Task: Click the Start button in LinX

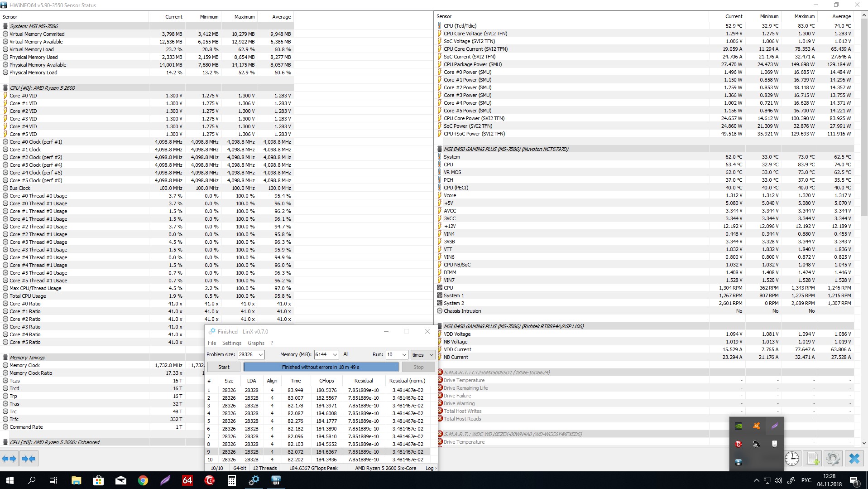Action: (224, 367)
